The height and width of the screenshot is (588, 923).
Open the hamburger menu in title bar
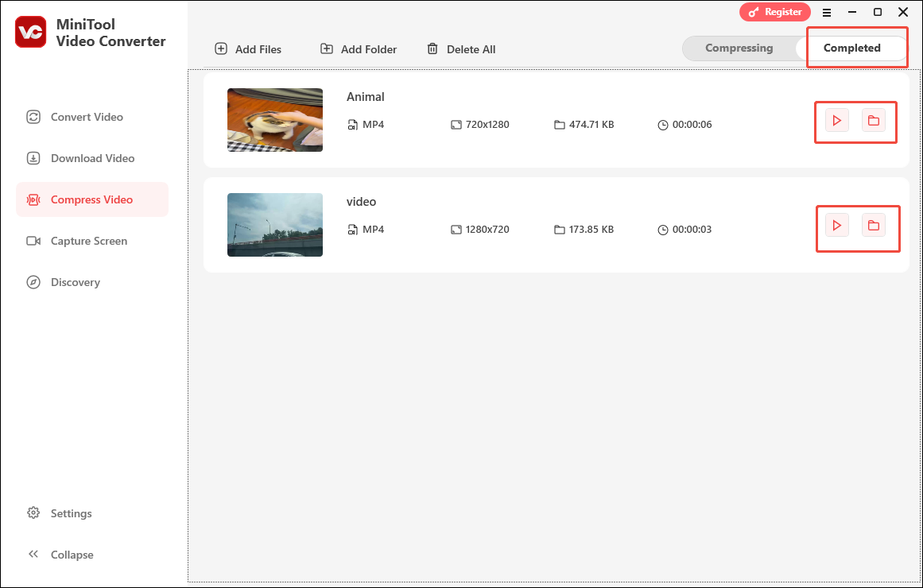[827, 13]
